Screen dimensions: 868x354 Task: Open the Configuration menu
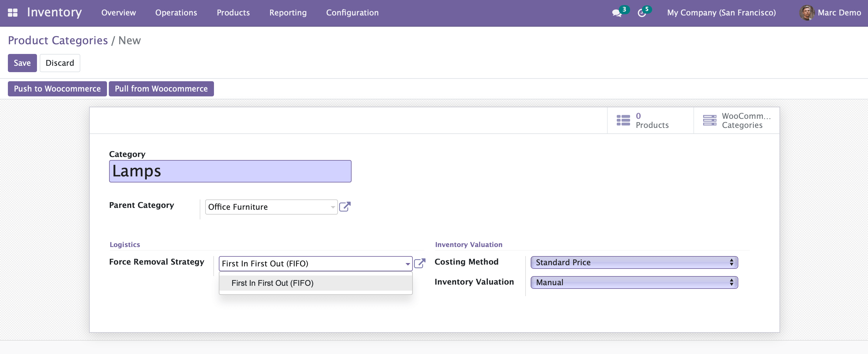(352, 13)
